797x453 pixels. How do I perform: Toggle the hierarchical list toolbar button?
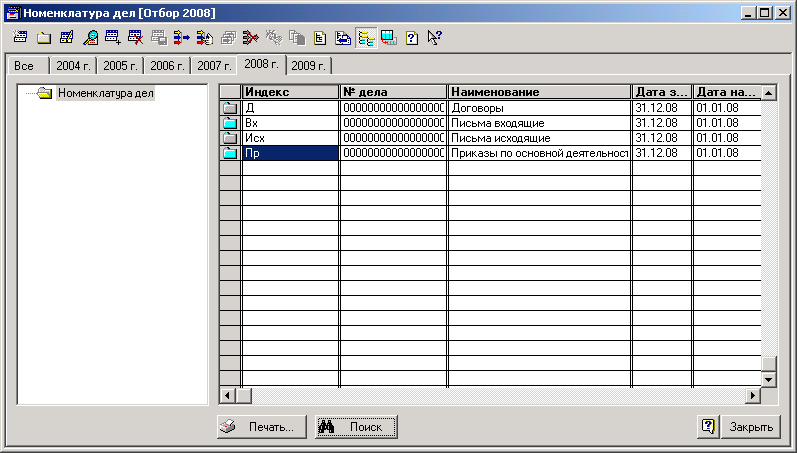[366, 38]
